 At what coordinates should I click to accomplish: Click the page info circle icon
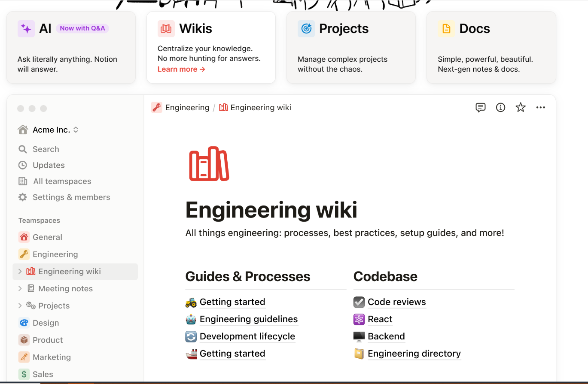pyautogui.click(x=500, y=108)
